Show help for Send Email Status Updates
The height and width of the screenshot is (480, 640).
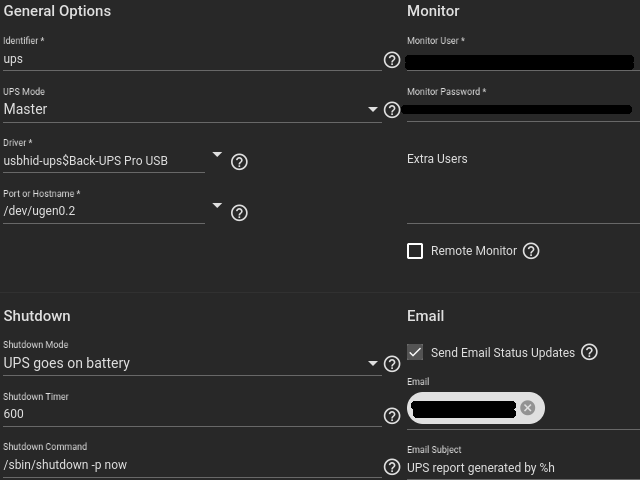pos(589,352)
